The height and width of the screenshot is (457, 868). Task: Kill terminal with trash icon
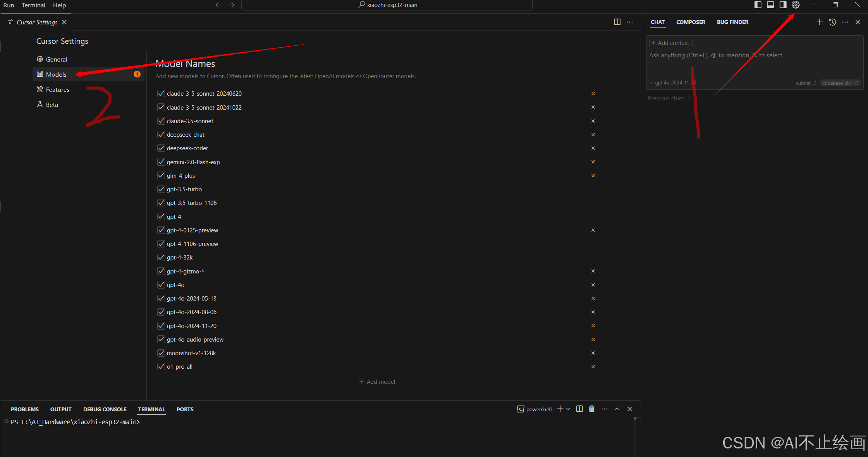point(591,409)
